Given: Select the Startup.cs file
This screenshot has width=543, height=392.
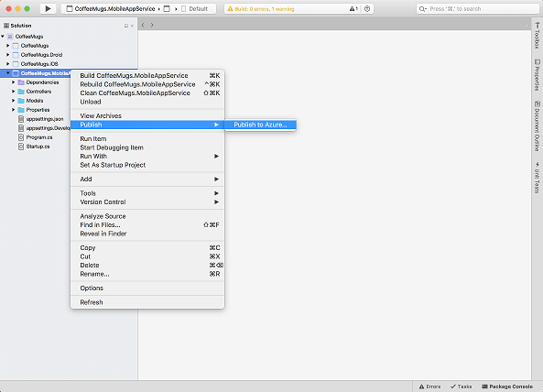Looking at the screenshot, I should [x=38, y=147].
